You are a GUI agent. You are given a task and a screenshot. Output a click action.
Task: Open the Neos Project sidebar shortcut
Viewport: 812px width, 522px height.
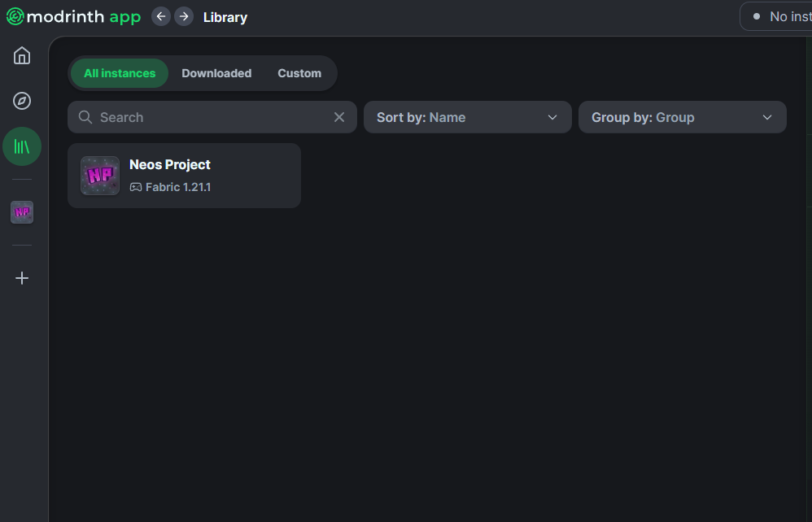point(22,212)
